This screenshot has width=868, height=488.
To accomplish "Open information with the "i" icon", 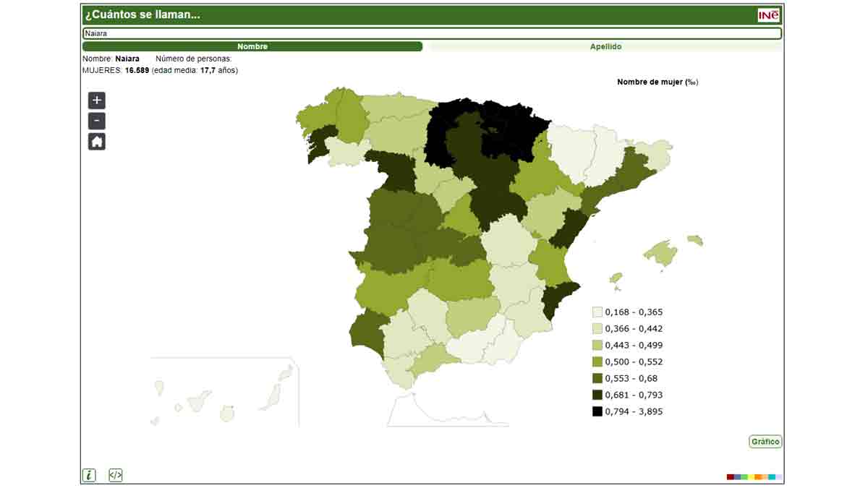I will [x=89, y=475].
